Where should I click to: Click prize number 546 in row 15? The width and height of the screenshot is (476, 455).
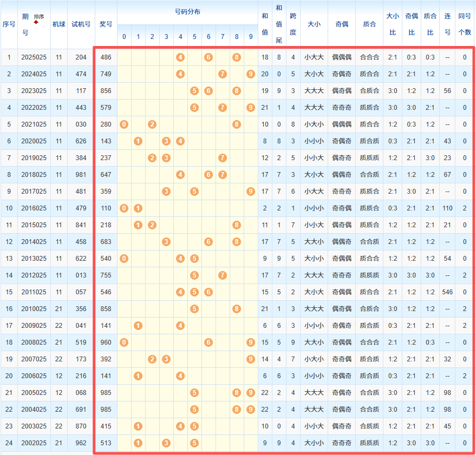click(106, 292)
